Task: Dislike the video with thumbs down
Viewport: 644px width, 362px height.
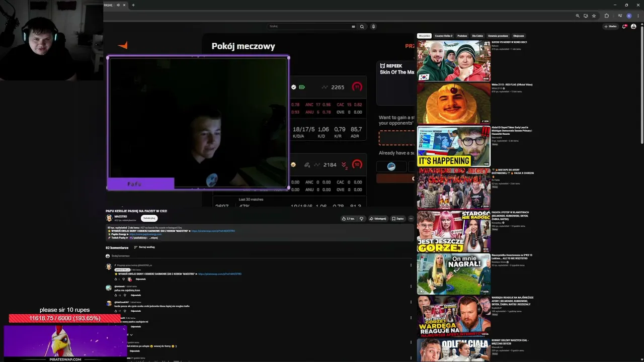Action: click(x=361, y=219)
